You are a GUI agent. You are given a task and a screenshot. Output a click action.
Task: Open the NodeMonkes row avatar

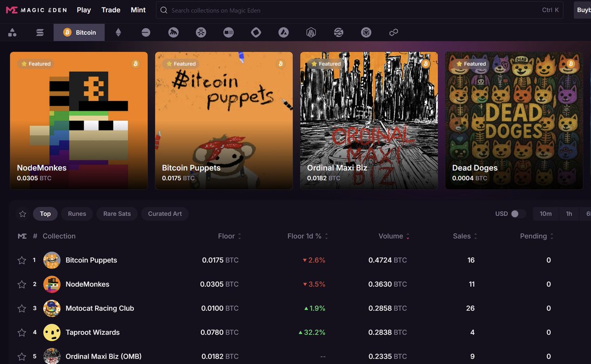pyautogui.click(x=52, y=284)
